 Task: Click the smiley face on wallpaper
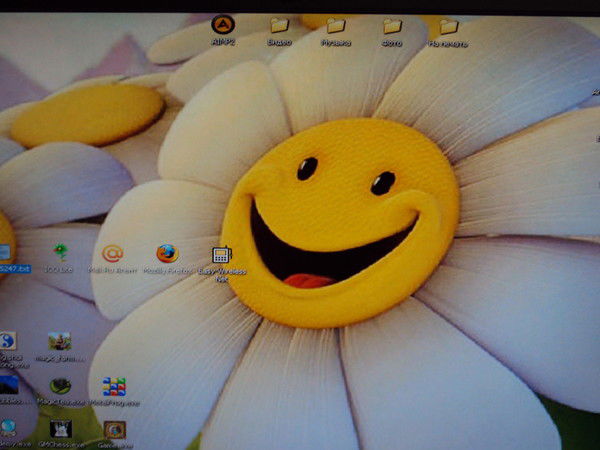[338, 222]
